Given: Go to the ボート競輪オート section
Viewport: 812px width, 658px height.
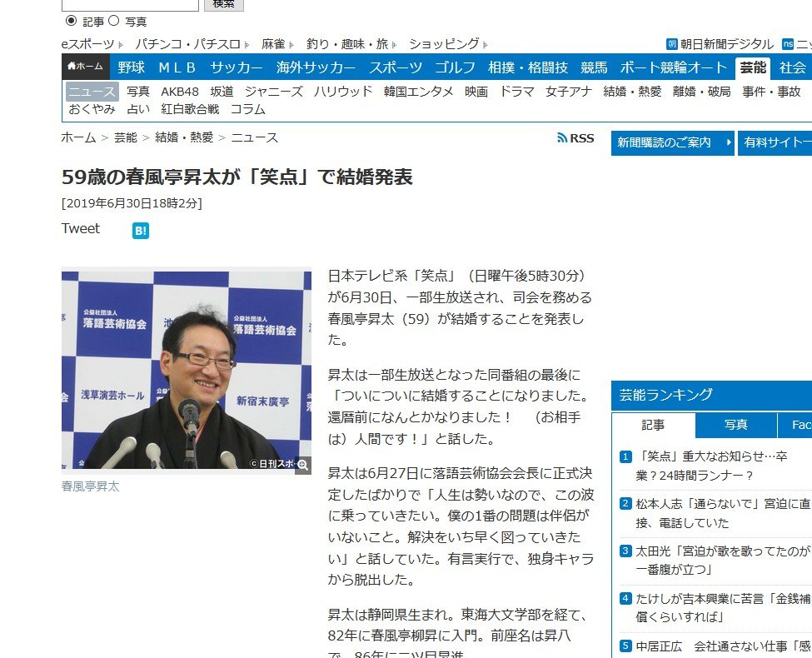Looking at the screenshot, I should click(x=674, y=67).
